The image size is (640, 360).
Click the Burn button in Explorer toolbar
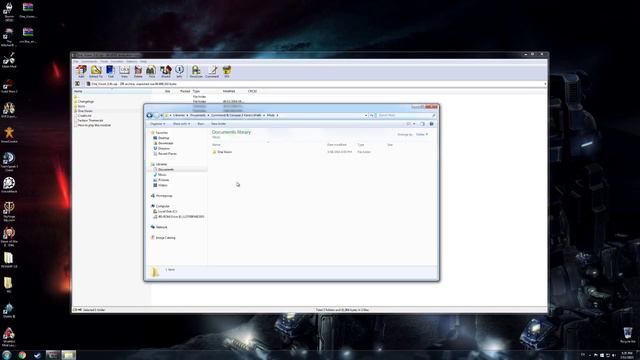200,124
